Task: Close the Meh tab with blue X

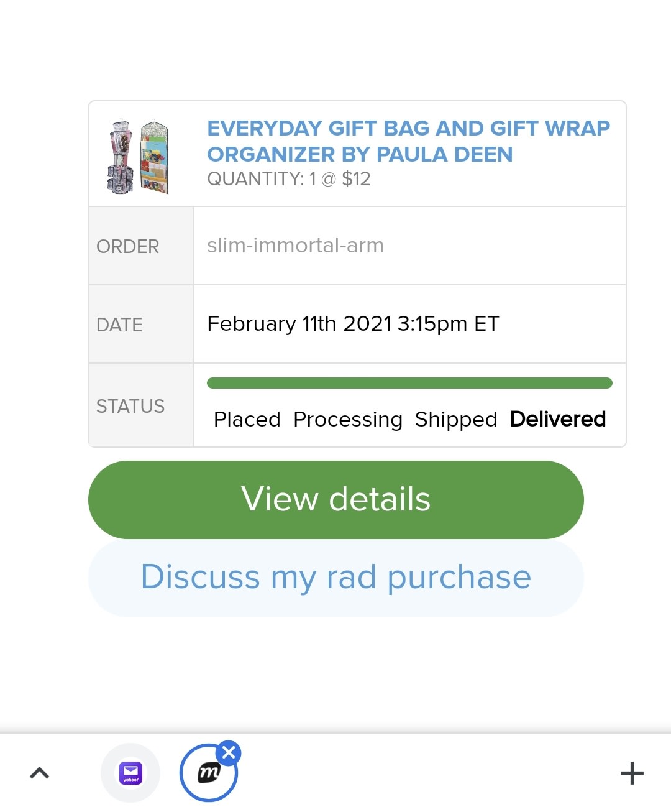Action: pyautogui.click(x=229, y=753)
